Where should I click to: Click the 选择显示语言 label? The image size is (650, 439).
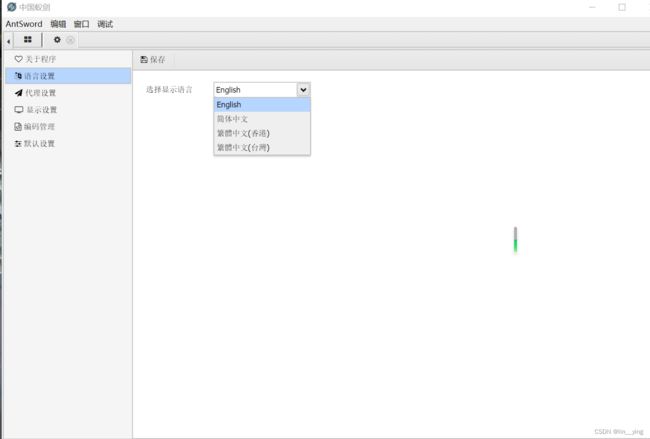click(169, 90)
